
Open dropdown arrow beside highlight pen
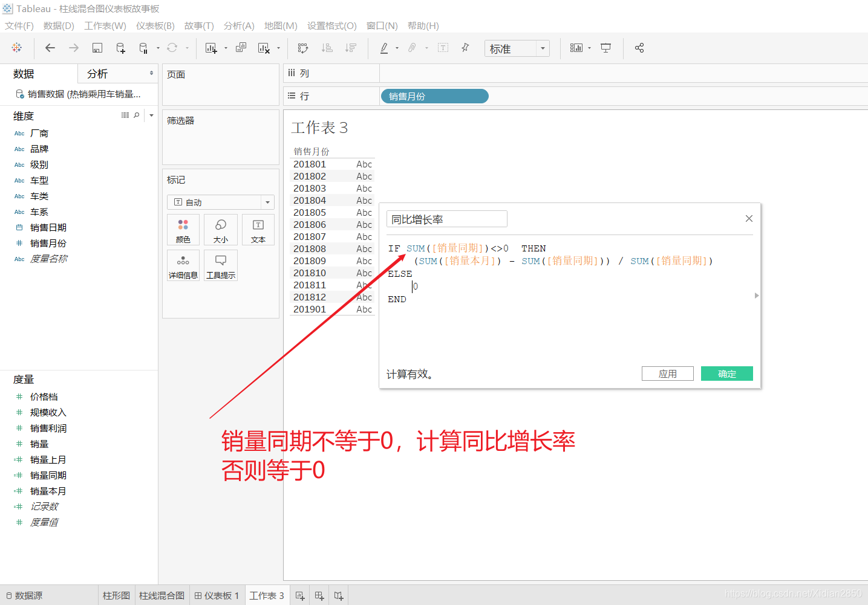397,48
